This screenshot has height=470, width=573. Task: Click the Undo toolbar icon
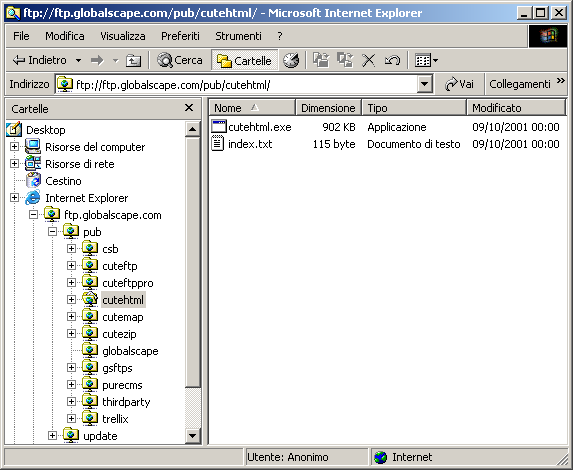[392, 60]
